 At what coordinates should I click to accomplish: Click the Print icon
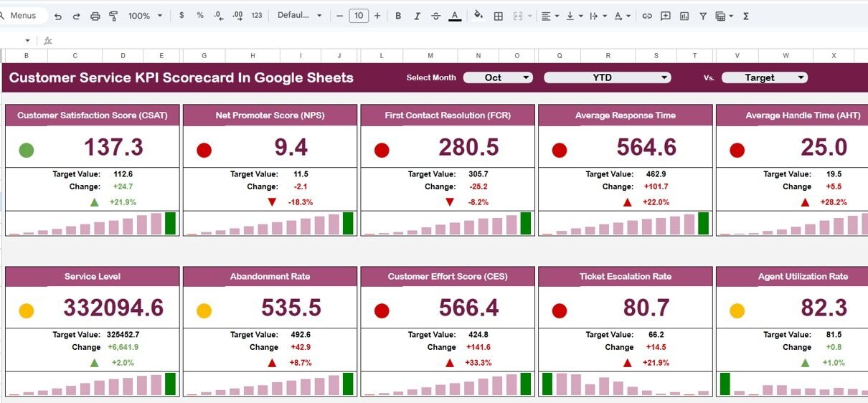[95, 16]
